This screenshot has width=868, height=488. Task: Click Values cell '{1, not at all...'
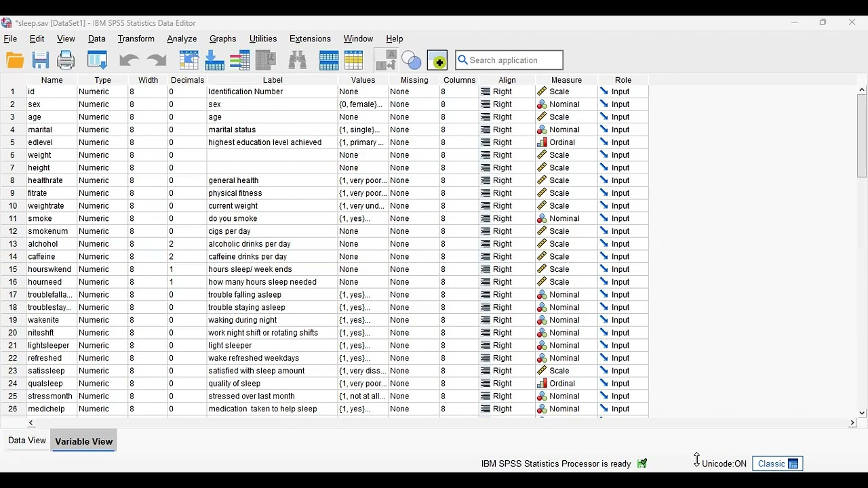(363, 396)
